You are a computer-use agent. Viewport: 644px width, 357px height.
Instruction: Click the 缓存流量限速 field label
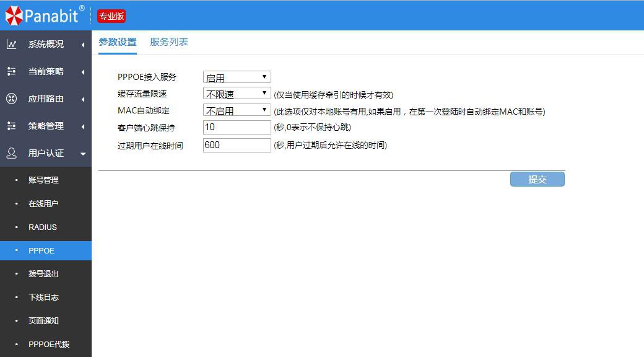(x=142, y=94)
